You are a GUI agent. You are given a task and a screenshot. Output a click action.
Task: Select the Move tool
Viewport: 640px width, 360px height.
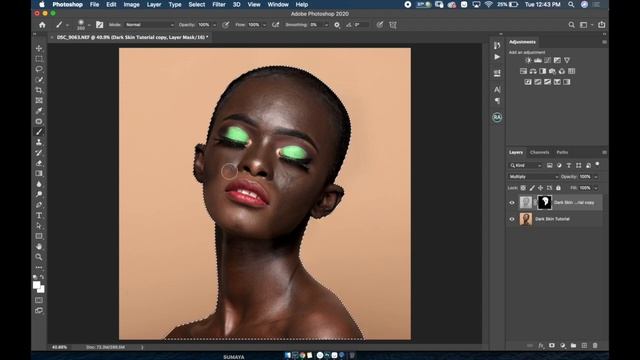39,48
